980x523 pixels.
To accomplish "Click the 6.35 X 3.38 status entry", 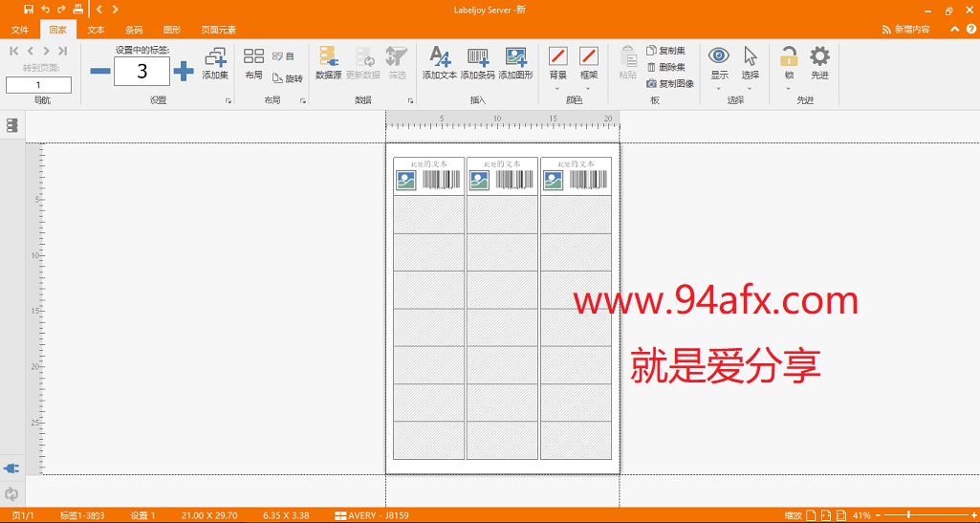I will point(286,515).
